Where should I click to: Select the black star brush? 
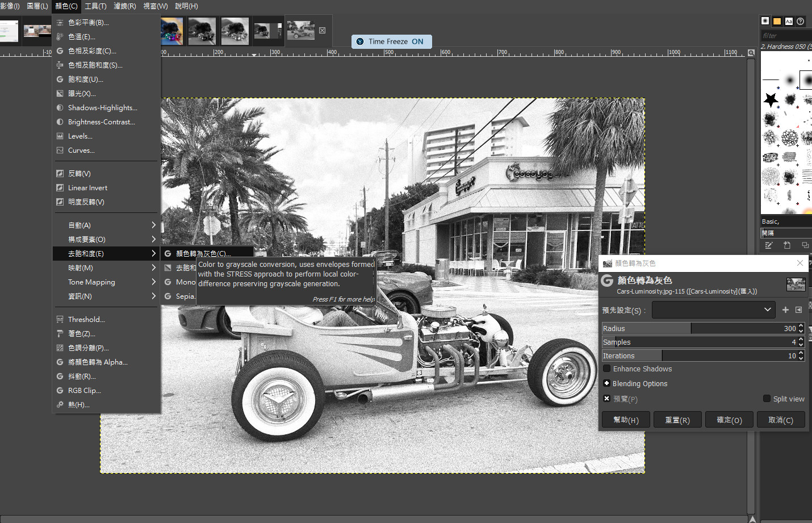(x=771, y=100)
